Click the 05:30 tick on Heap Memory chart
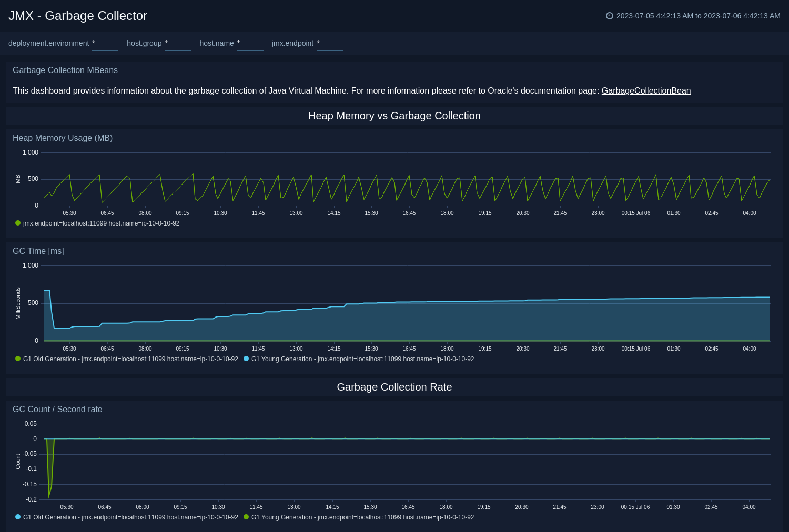The width and height of the screenshot is (789, 532). (69, 213)
